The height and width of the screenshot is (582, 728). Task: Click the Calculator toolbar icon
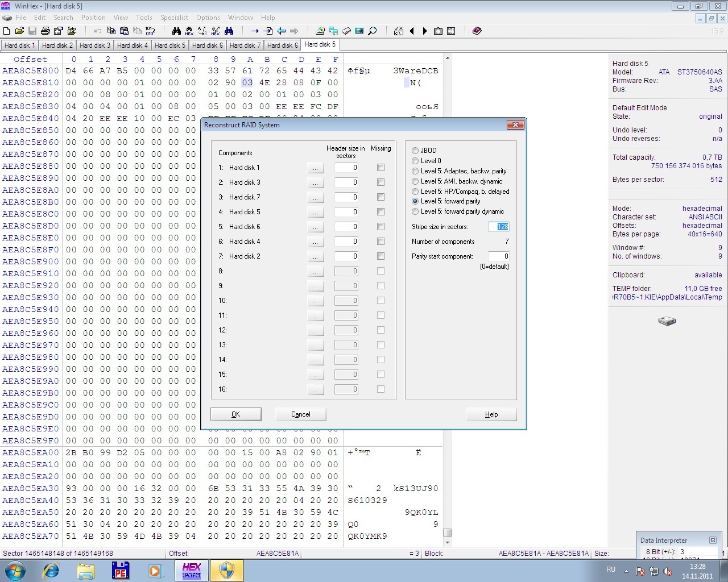point(359,31)
